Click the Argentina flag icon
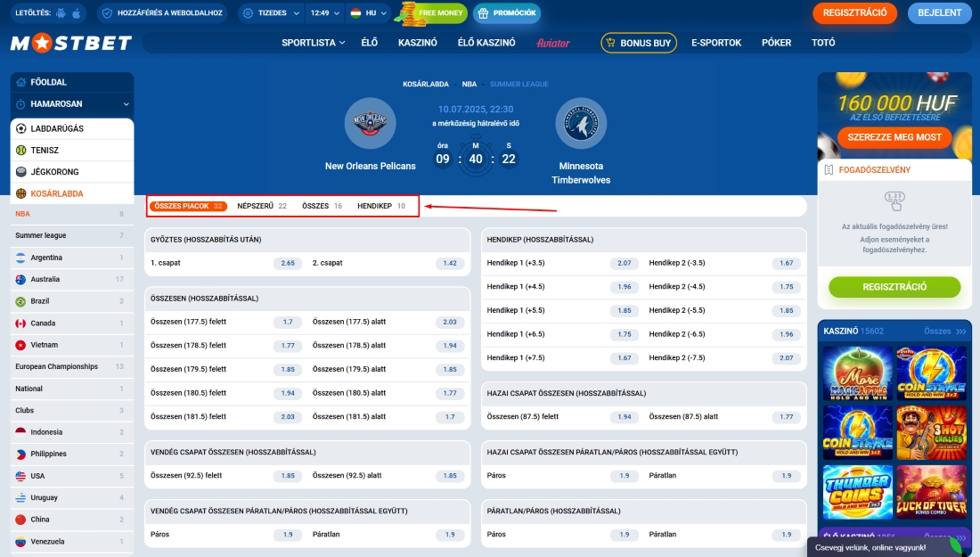980x557 pixels. (20, 258)
